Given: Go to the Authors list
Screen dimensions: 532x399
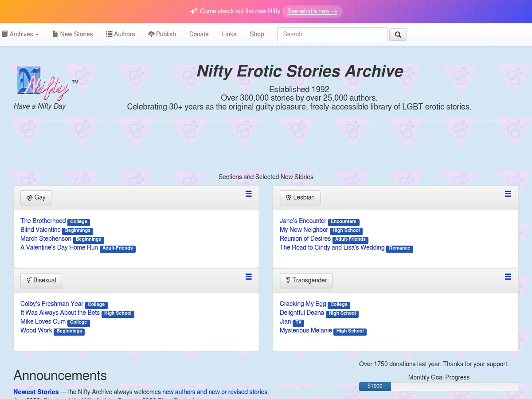Looking at the screenshot, I should [x=121, y=34].
